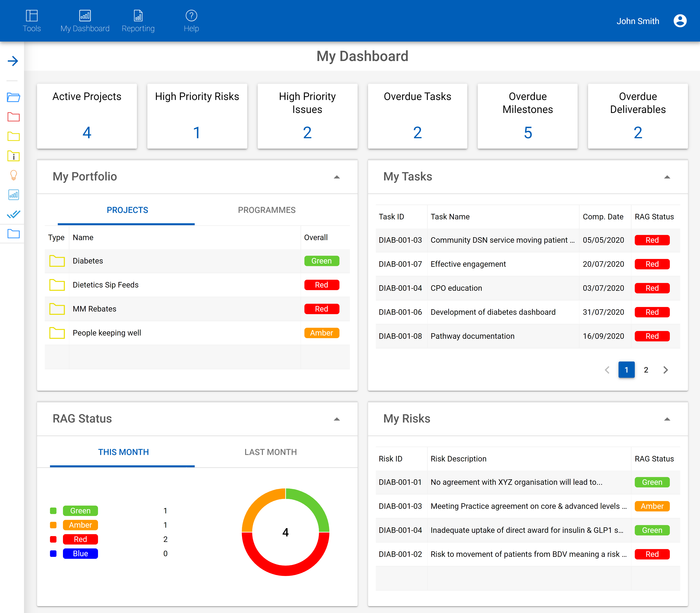This screenshot has width=700, height=613.
Task: Click the Green status badge for Diabetes
Action: pyautogui.click(x=322, y=261)
